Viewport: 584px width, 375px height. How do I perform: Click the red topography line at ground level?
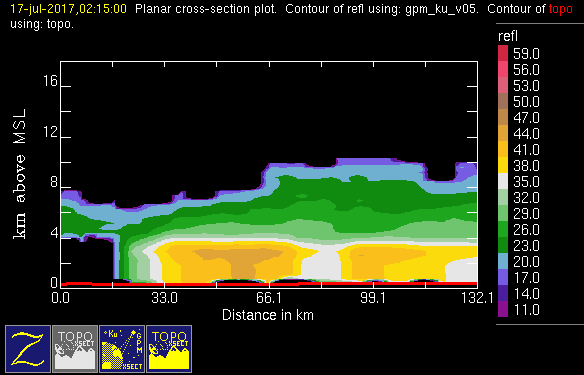point(269,284)
